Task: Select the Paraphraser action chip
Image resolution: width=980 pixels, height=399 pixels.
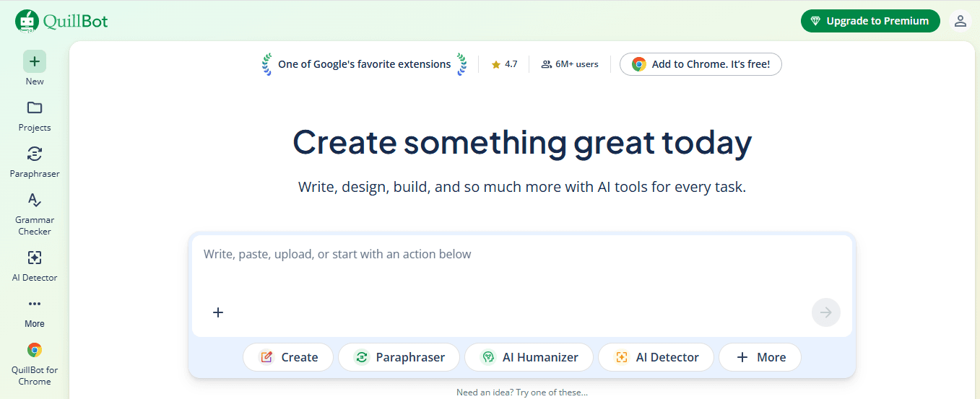Action: click(399, 357)
